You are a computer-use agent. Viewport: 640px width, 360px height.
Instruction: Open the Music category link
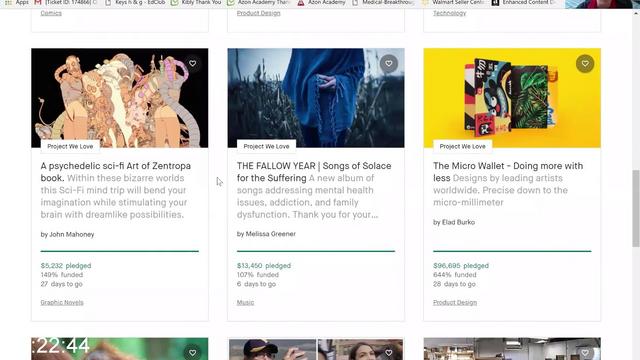pos(245,302)
